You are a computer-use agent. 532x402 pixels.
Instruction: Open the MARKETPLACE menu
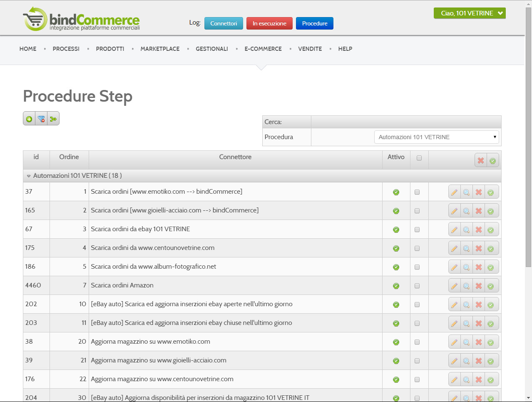click(160, 49)
